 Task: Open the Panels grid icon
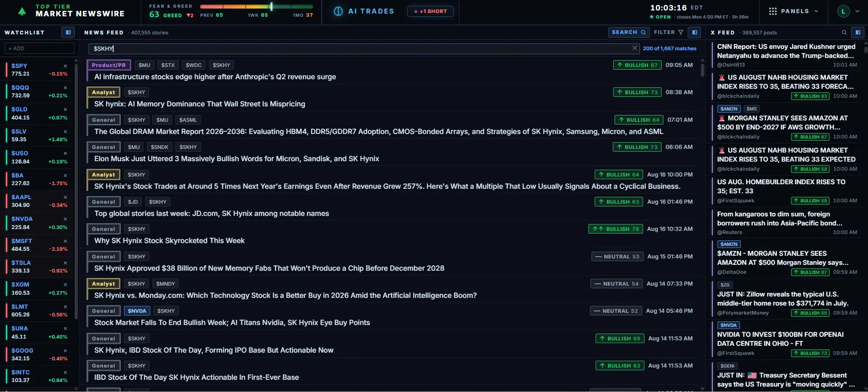coord(773,11)
